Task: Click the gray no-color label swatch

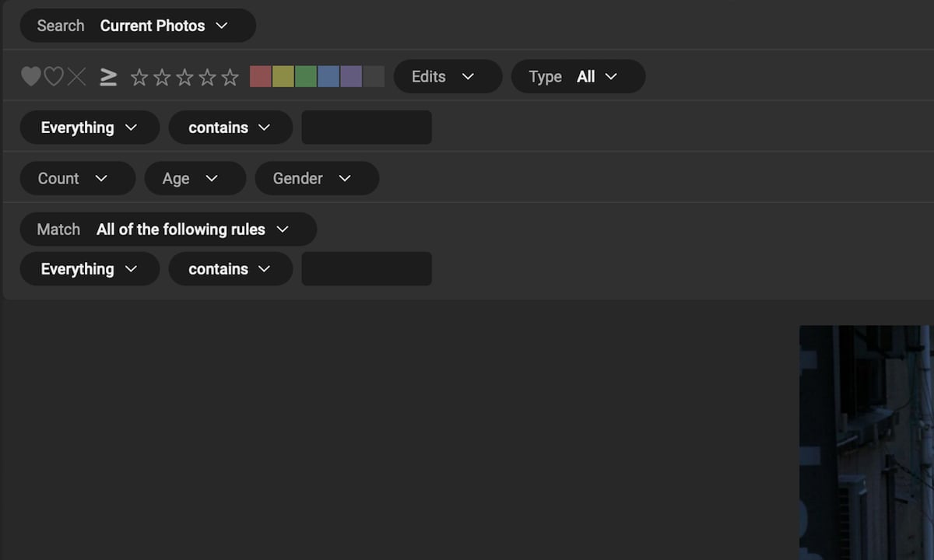Action: coord(374,75)
